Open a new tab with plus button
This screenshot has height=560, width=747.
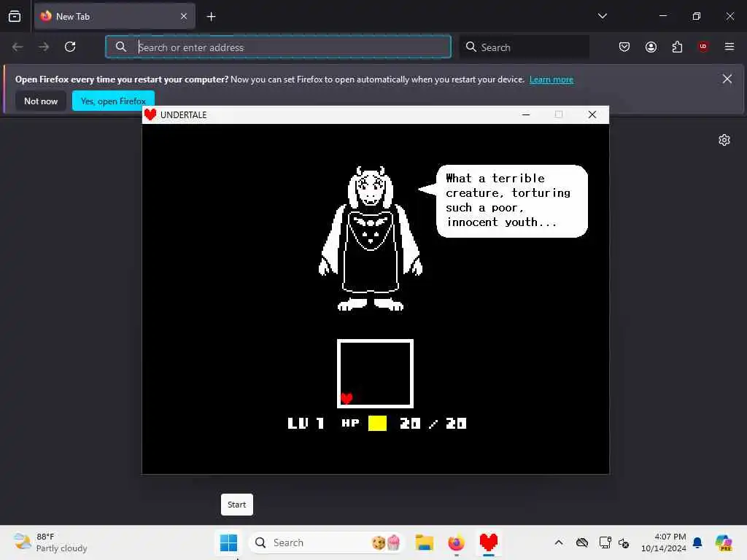pos(211,17)
